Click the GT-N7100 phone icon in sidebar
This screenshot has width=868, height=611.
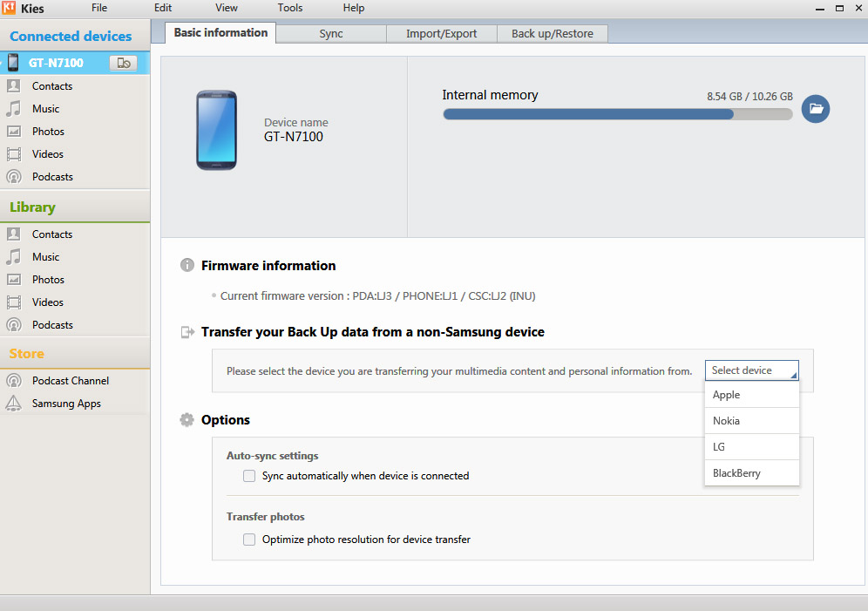coord(13,63)
